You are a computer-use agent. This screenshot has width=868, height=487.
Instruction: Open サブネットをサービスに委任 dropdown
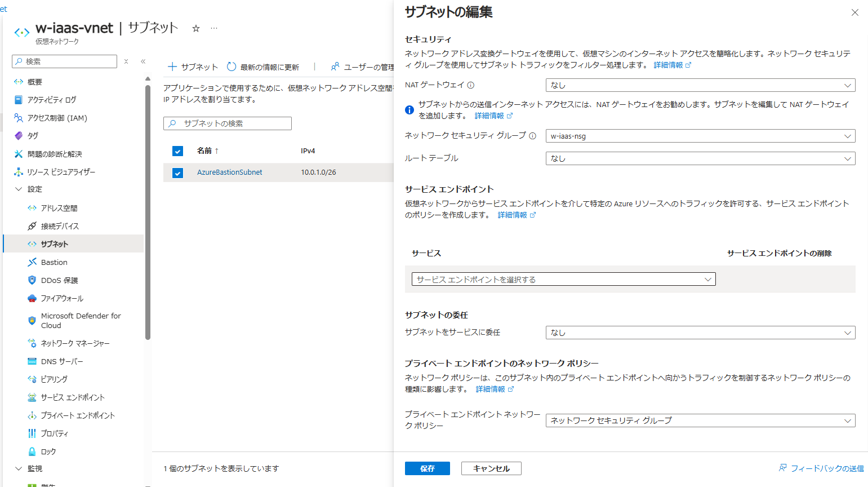point(700,333)
